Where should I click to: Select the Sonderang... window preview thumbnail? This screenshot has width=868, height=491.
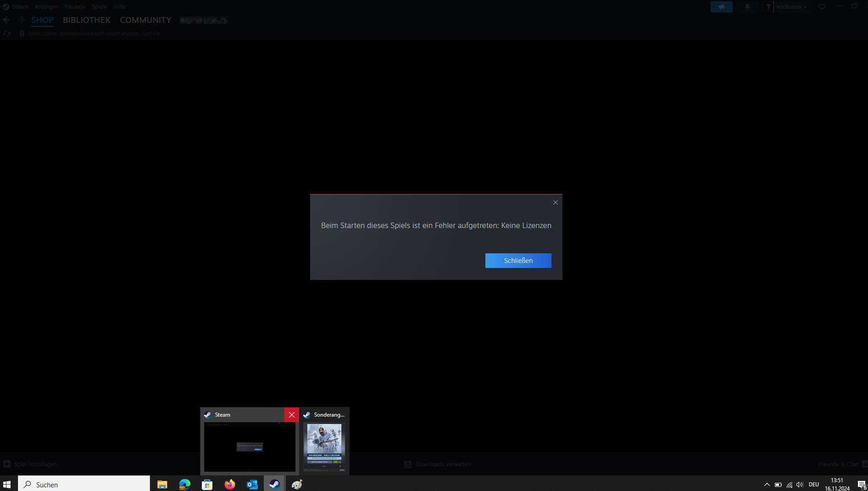point(324,447)
